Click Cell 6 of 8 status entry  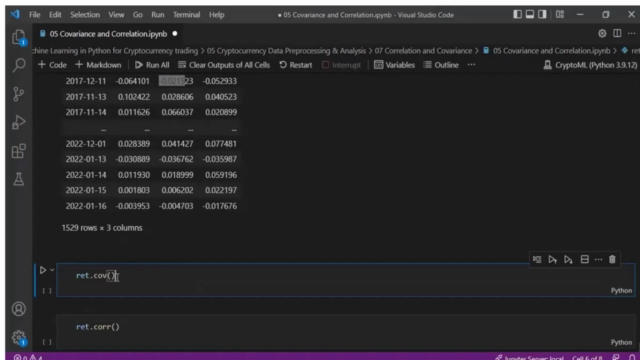[x=587, y=358]
